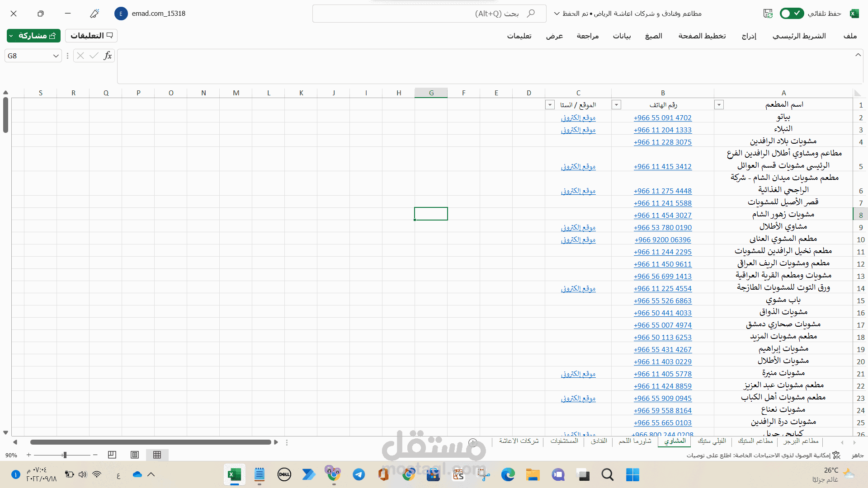Open the filter dropdown for column A header
This screenshot has height=488, width=868.
click(x=719, y=105)
